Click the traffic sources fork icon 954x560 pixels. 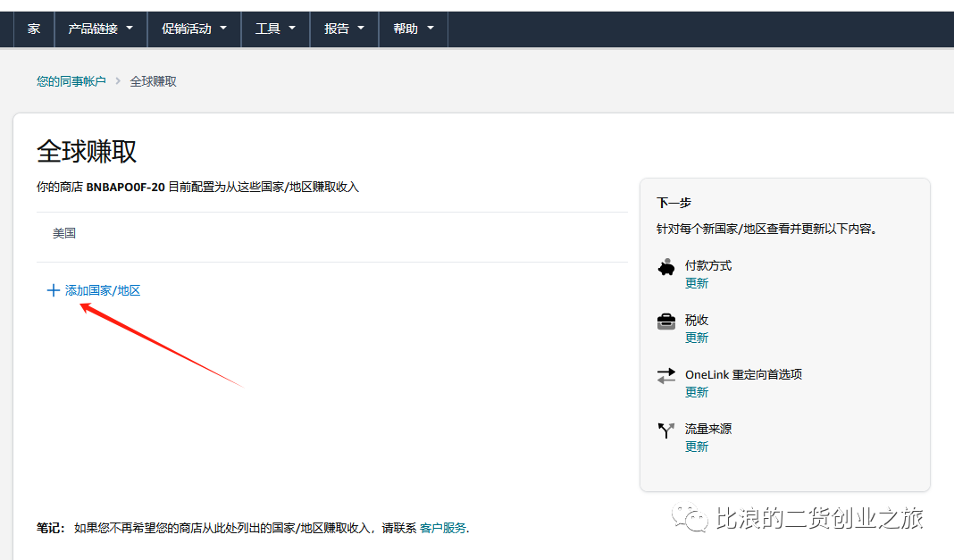[666, 430]
